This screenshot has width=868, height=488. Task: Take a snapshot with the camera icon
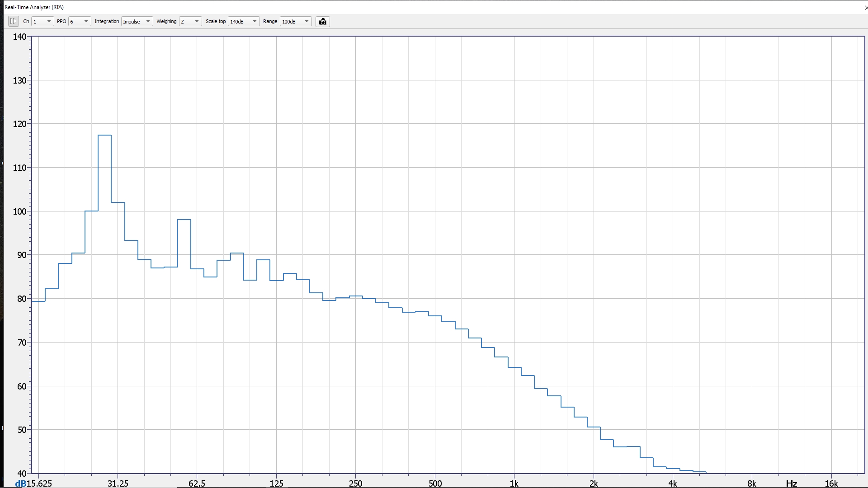(x=322, y=22)
